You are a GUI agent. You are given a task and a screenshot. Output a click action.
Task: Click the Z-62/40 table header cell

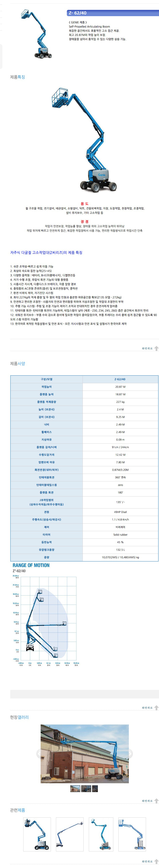point(120,379)
